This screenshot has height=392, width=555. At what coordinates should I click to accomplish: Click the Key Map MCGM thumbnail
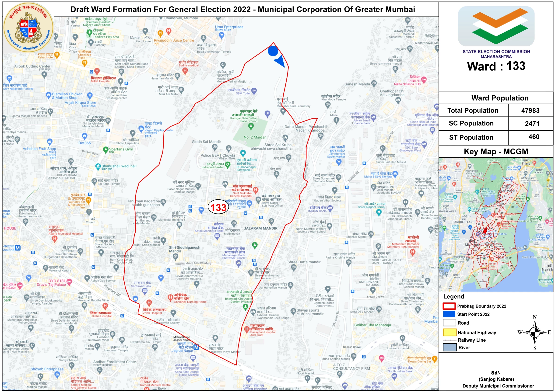[496, 225]
